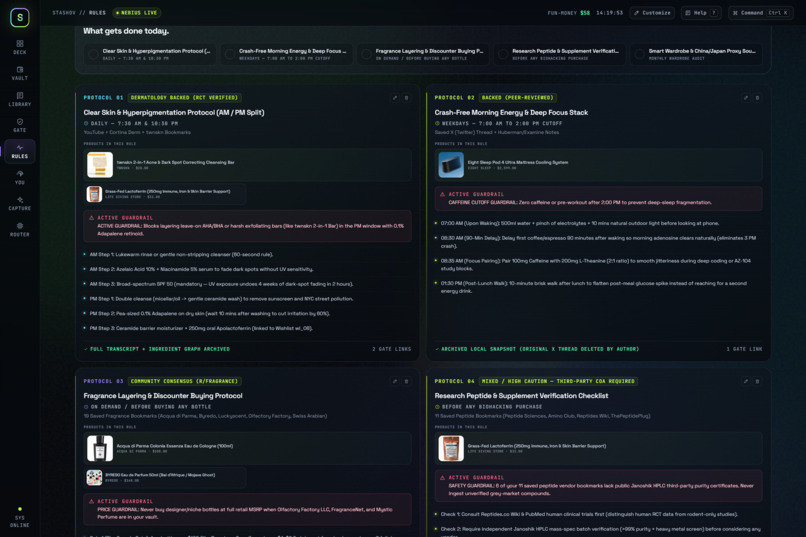This screenshot has height=537, width=806.
Task: Click Backed (Peer-Reviewed) badge
Action: (517, 98)
